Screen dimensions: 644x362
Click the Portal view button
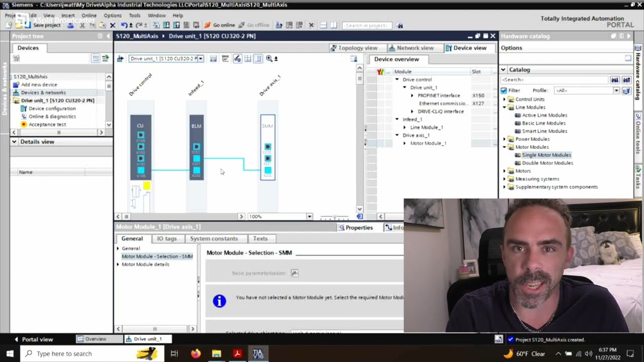pos(33,339)
